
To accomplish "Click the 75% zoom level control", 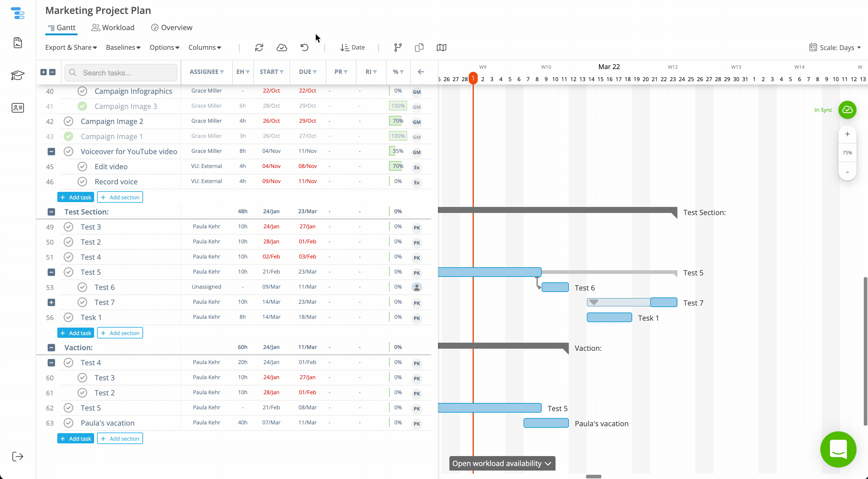I will 847,153.
